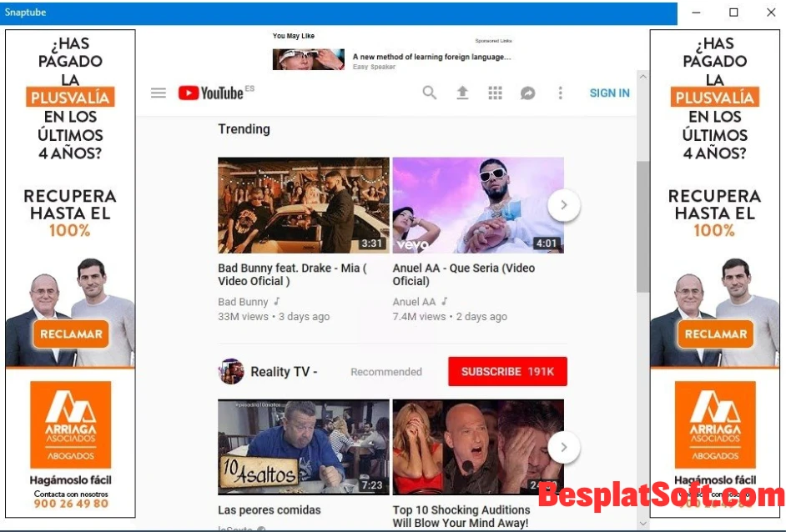
Task: Open the YouTube messages icon
Action: click(527, 93)
